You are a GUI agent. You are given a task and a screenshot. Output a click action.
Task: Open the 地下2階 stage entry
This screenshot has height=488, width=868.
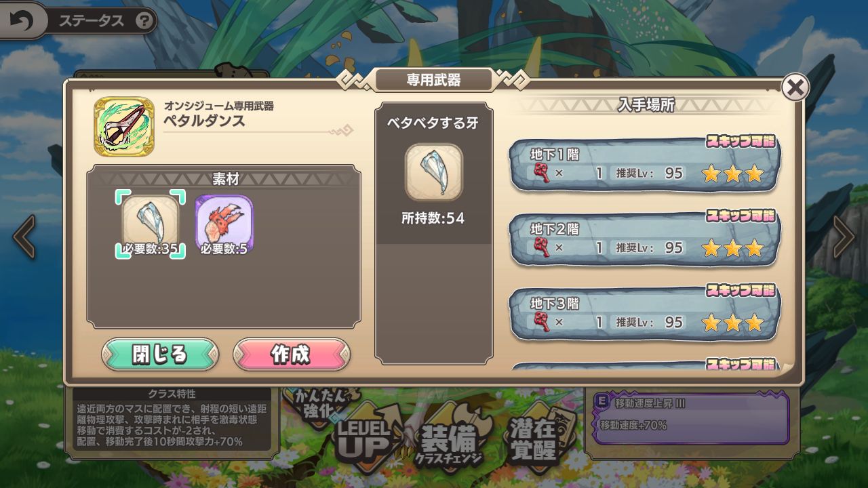pyautogui.click(x=644, y=239)
